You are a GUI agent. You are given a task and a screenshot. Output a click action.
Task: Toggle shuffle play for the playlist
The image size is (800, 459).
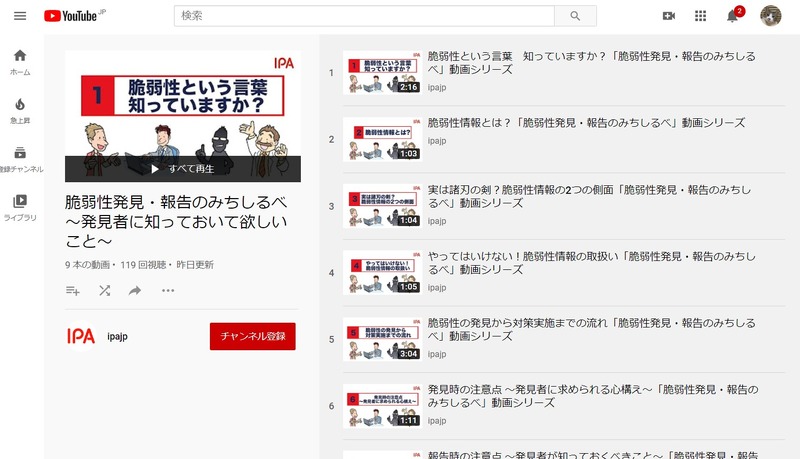click(x=104, y=291)
